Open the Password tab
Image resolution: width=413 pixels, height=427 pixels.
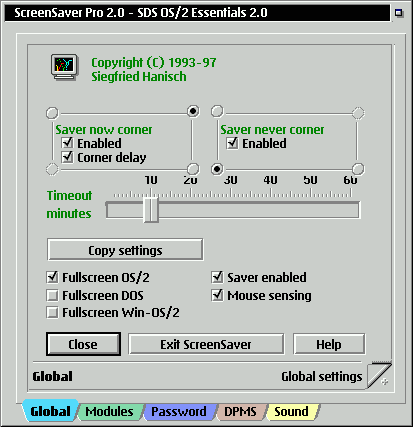pos(179,411)
